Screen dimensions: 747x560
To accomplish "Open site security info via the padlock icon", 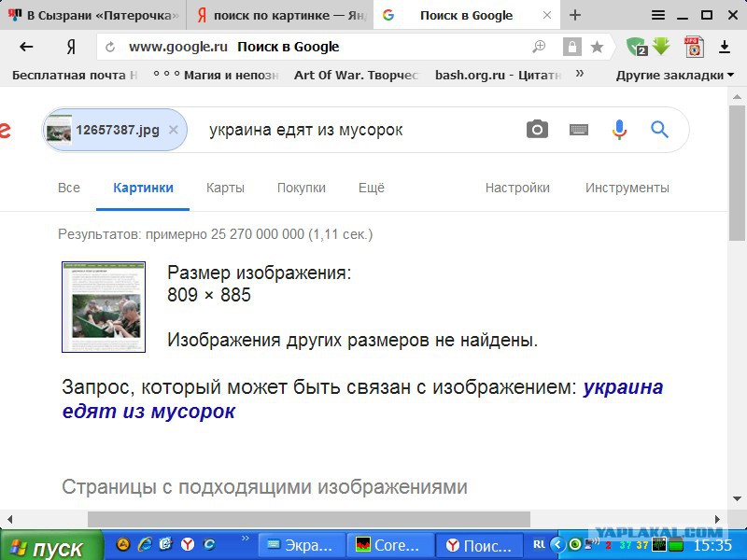I will click(571, 47).
